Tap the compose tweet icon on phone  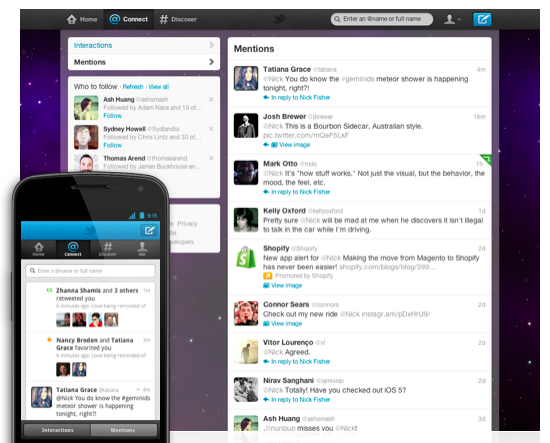[149, 230]
